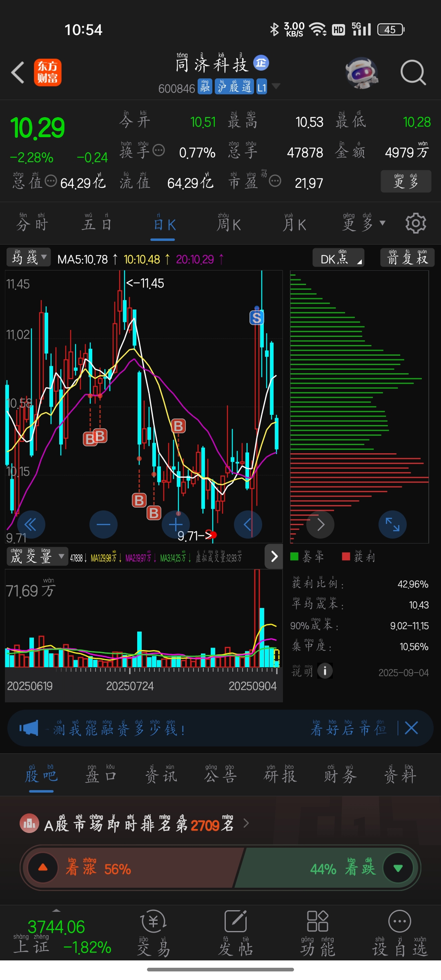Show more info next to 总值
The width and height of the screenshot is (441, 980).
[x=51, y=180]
